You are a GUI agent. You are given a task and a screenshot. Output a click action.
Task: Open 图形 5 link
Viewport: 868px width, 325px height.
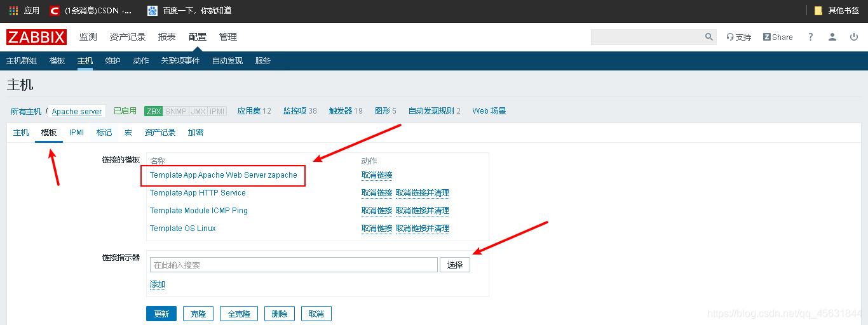coord(386,111)
